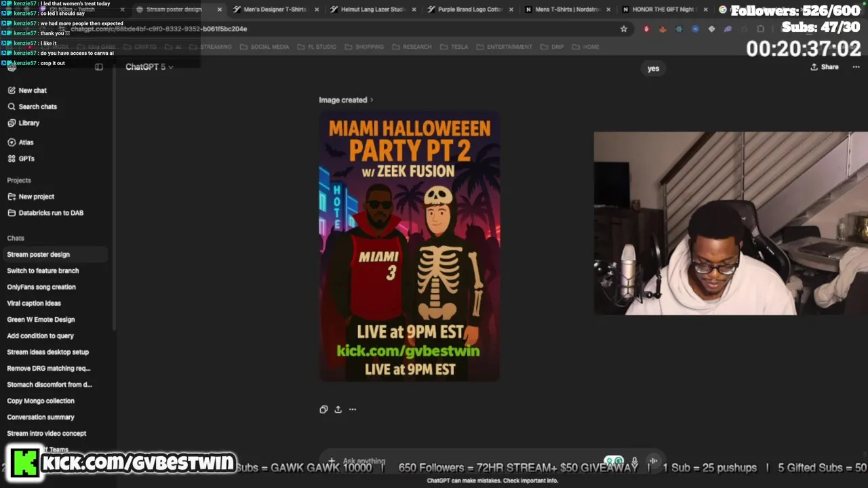Close the Mens T-Shirts Nordstrom tab

click(x=608, y=9)
